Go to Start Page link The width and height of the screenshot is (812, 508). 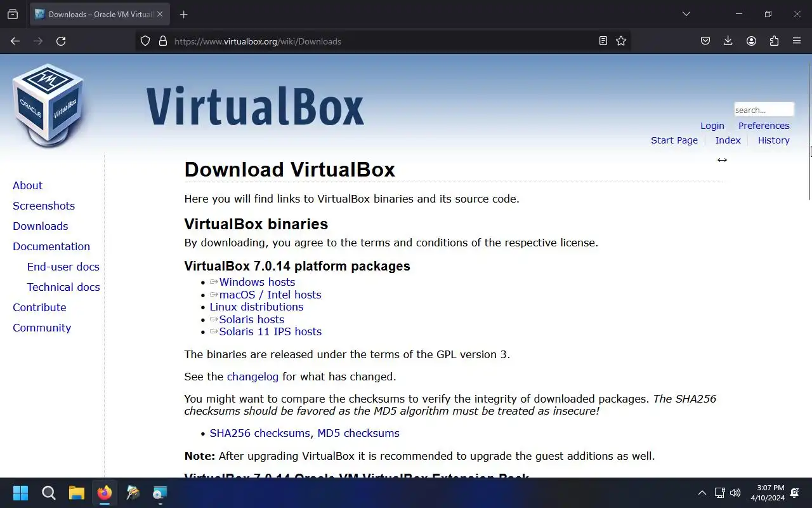point(674,140)
